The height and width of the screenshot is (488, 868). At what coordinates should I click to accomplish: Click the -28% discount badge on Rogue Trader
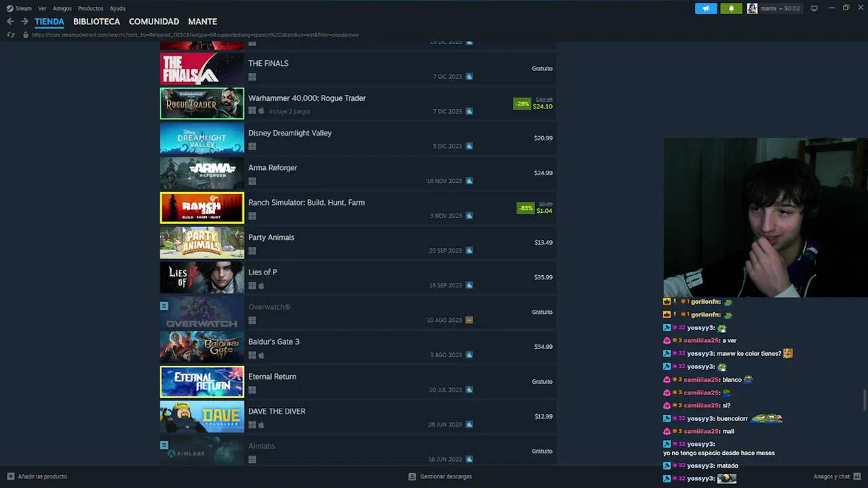[521, 104]
